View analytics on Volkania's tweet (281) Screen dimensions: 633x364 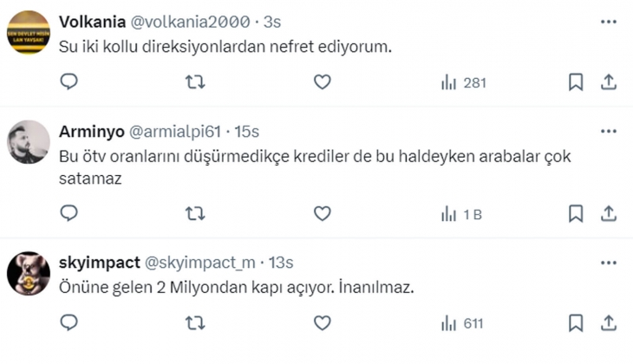(463, 82)
